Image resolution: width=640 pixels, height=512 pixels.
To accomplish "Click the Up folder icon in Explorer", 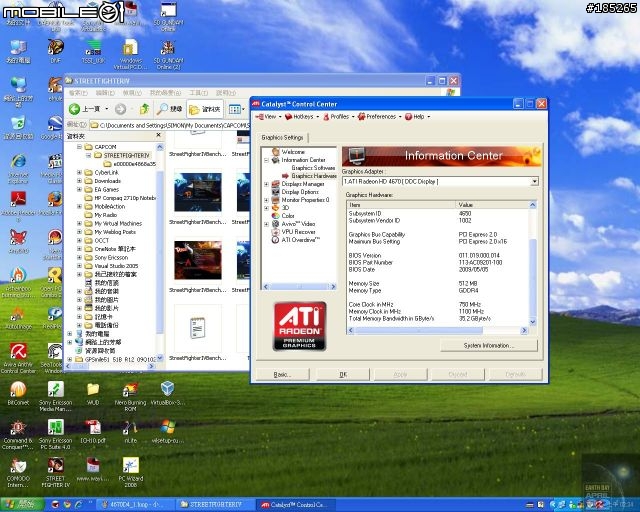I will coord(144,109).
